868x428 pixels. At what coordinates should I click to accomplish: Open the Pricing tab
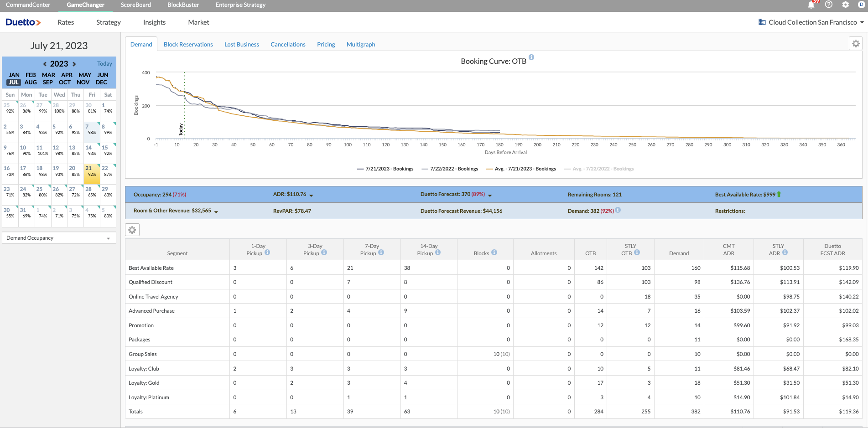[x=326, y=45]
